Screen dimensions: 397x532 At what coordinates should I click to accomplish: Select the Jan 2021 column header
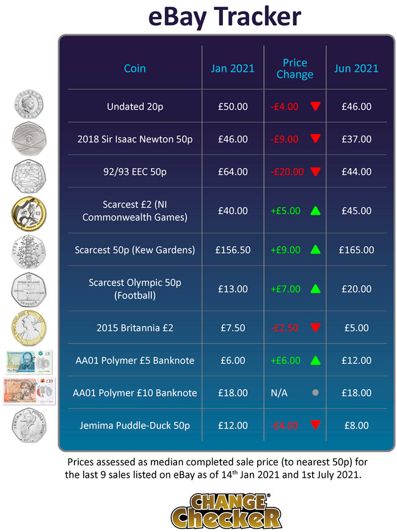pos(233,68)
